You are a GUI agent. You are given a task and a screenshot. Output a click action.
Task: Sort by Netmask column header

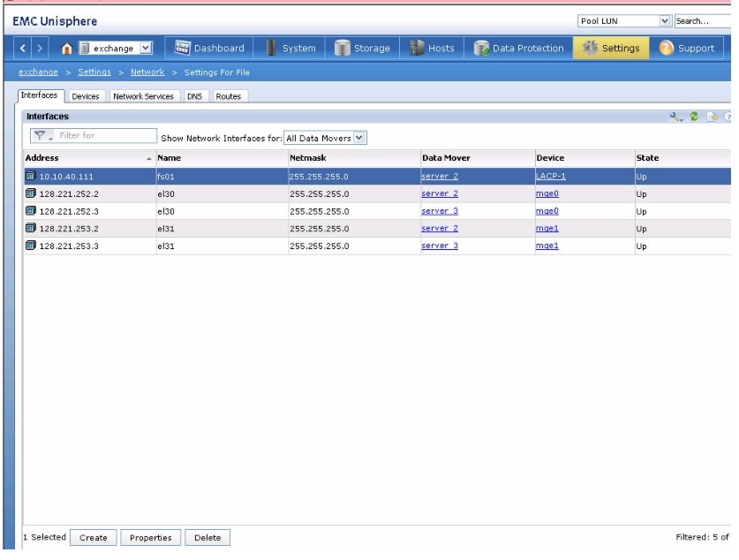click(354, 158)
